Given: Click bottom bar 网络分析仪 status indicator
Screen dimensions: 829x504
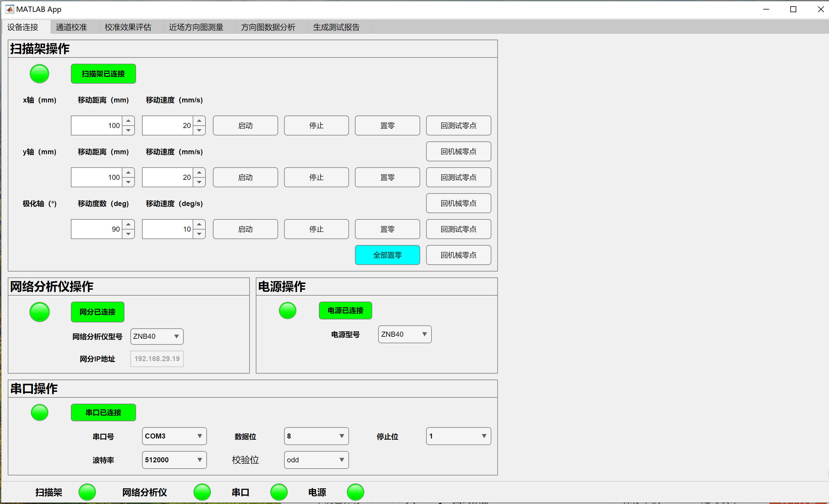Looking at the screenshot, I should tap(202, 492).
